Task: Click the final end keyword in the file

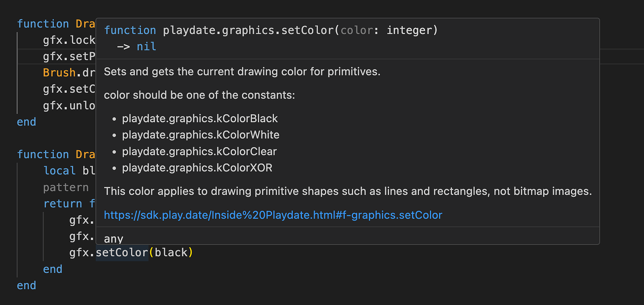Action: (x=26, y=285)
